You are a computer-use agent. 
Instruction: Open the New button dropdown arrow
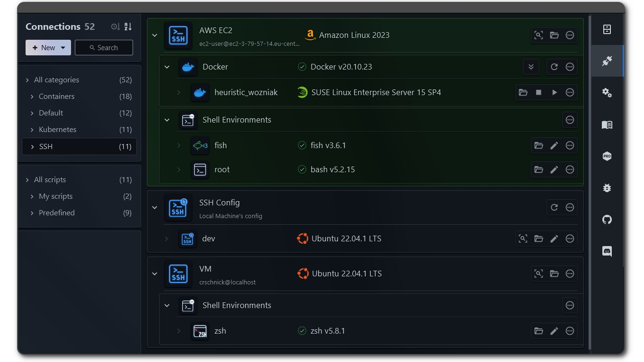click(x=63, y=48)
